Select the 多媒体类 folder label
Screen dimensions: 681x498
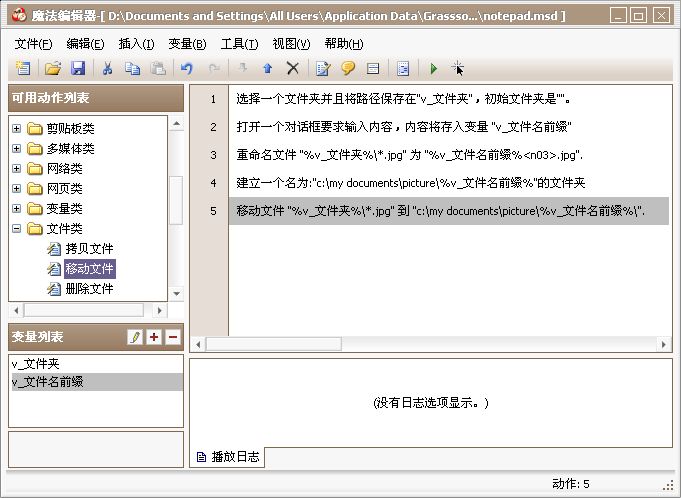coord(70,148)
